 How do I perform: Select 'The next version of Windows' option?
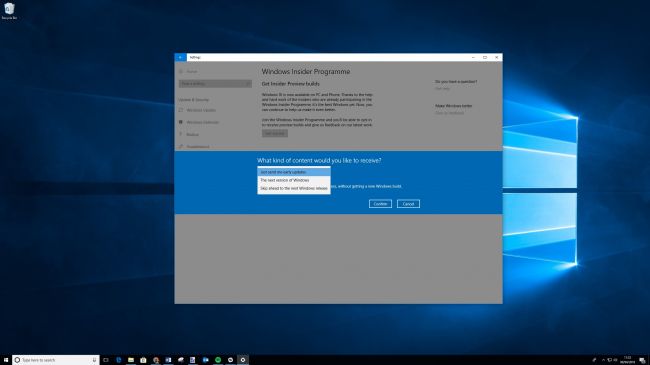tap(293, 180)
